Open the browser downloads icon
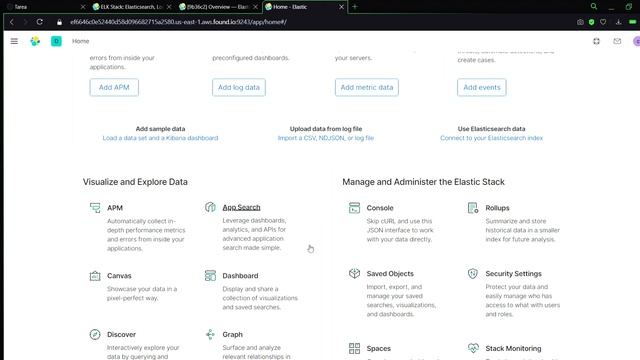The height and width of the screenshot is (360, 640). click(x=619, y=22)
